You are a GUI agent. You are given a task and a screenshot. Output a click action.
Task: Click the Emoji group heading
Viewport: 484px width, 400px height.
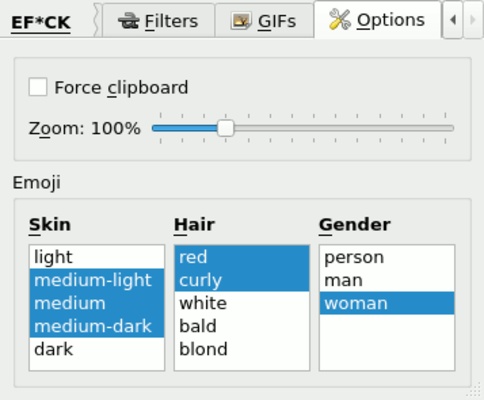[x=37, y=183]
